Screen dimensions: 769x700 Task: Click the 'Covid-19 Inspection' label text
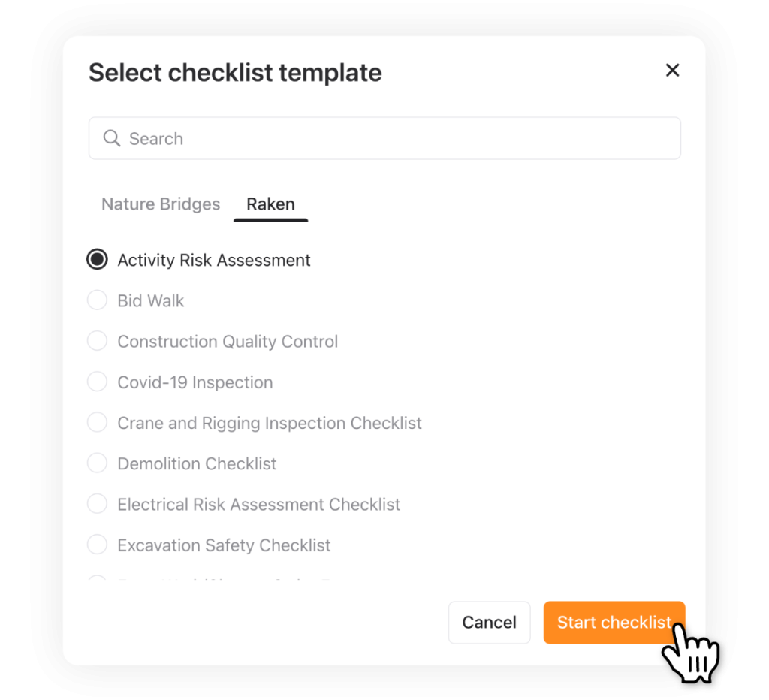coord(195,382)
